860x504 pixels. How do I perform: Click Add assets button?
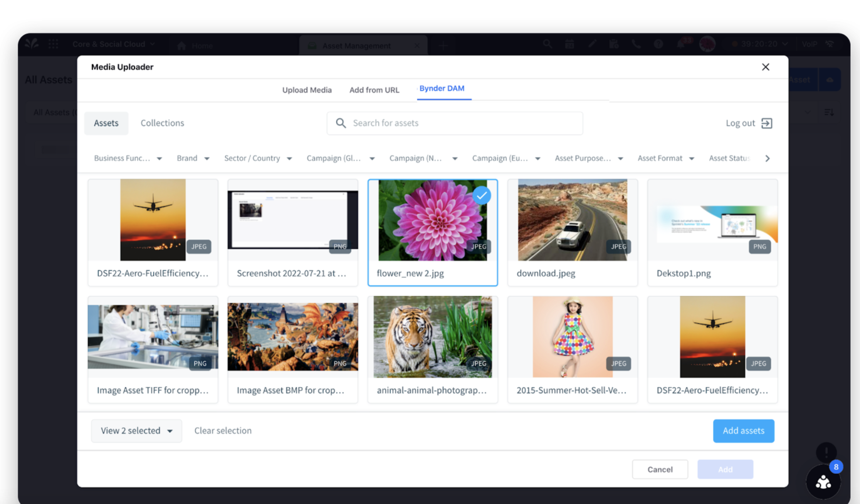click(743, 431)
